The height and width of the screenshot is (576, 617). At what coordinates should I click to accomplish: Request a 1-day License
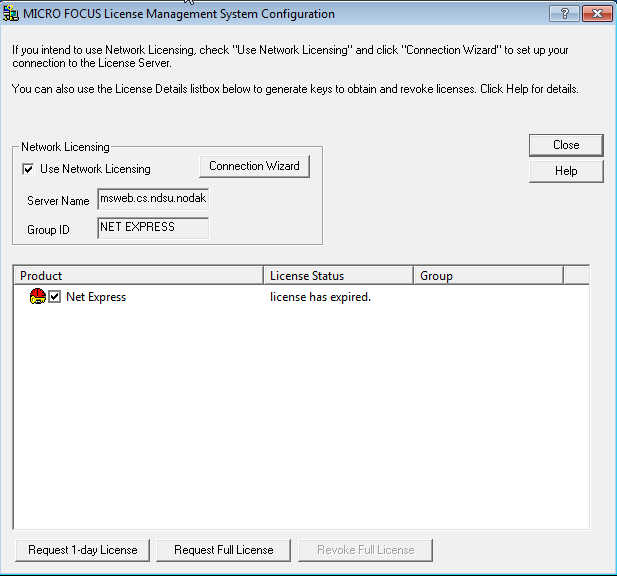point(83,550)
